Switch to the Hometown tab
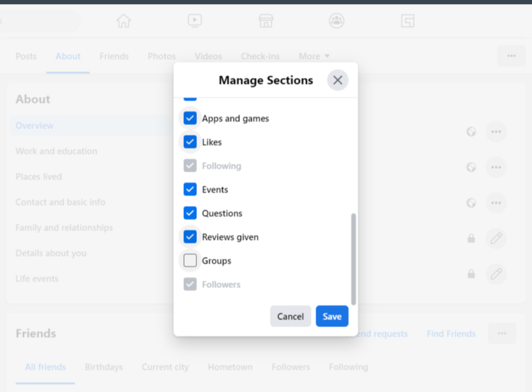The width and height of the screenshot is (532, 392). (x=230, y=367)
